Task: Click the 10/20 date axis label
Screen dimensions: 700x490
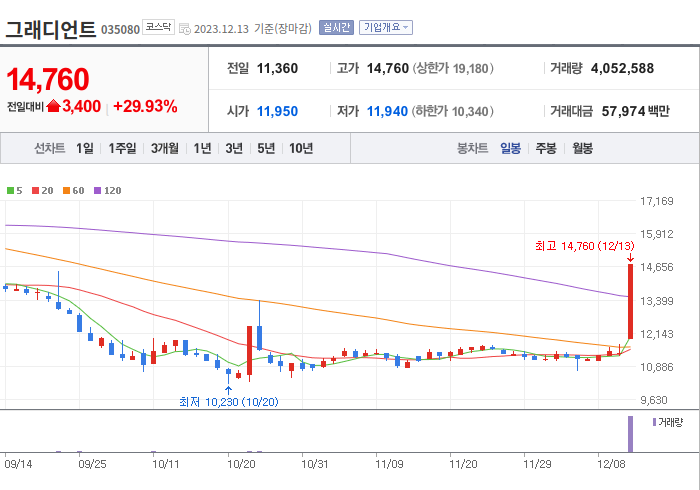Action: [x=241, y=464]
